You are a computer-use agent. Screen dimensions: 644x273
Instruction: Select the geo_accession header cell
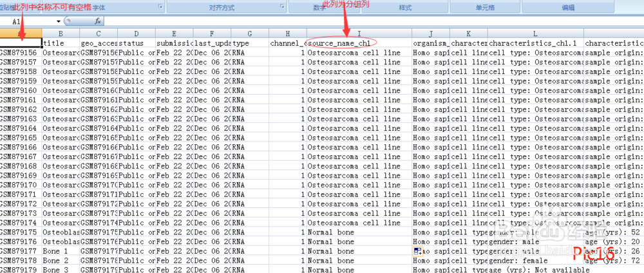click(x=99, y=43)
